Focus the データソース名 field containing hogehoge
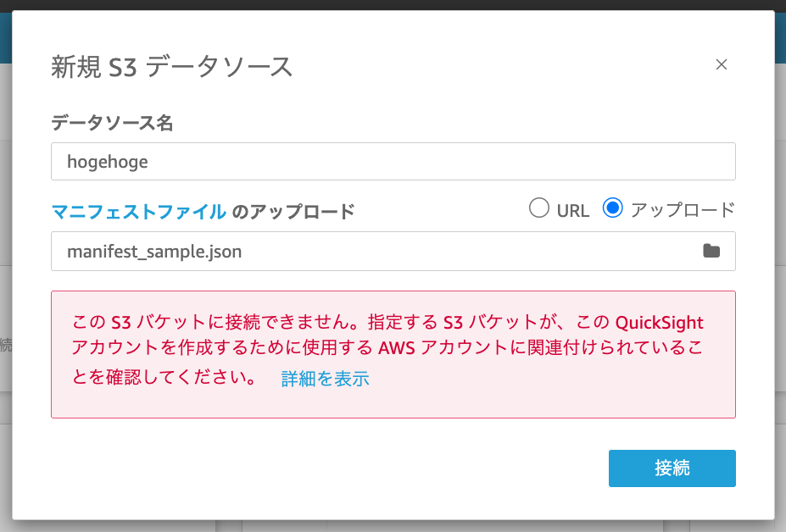Viewport: 786px width, 532px height. point(393,161)
